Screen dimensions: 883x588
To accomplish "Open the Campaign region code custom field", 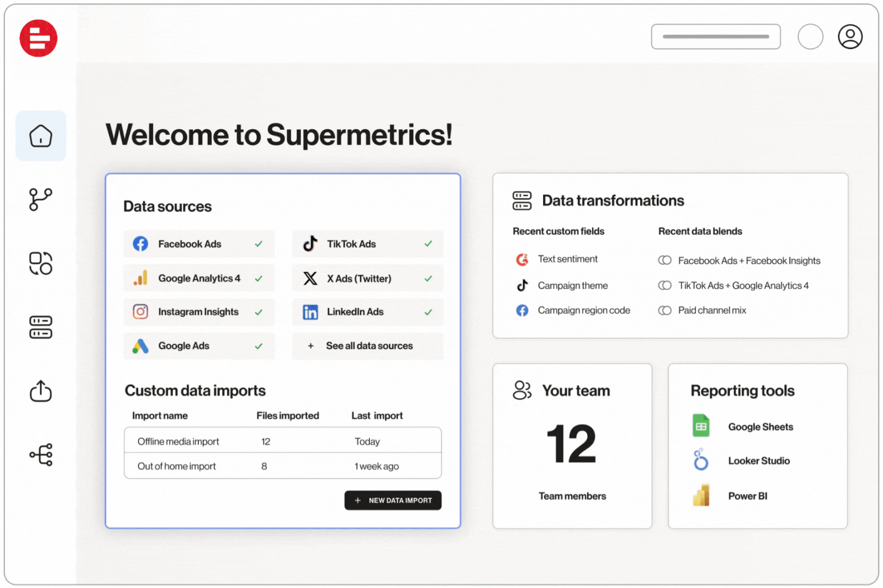I will [584, 310].
